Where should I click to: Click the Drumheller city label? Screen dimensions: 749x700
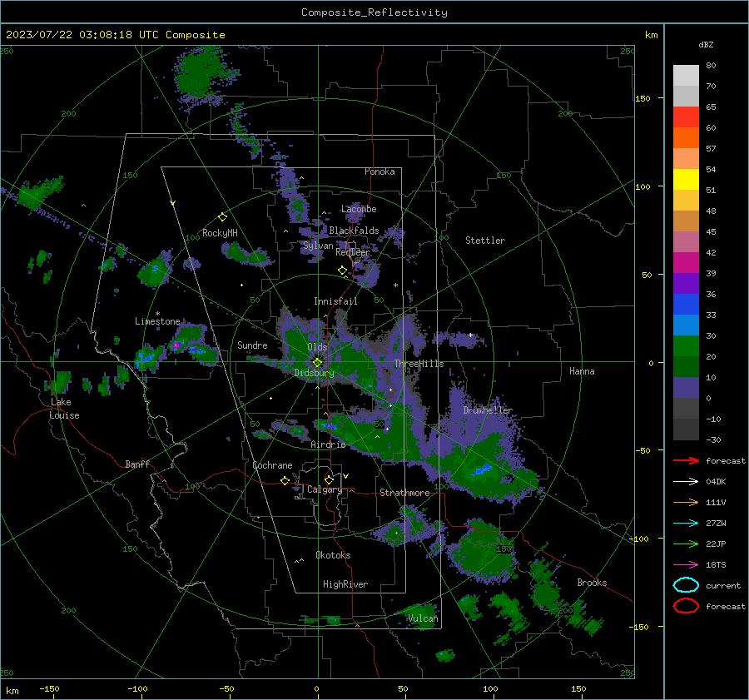[x=488, y=410]
